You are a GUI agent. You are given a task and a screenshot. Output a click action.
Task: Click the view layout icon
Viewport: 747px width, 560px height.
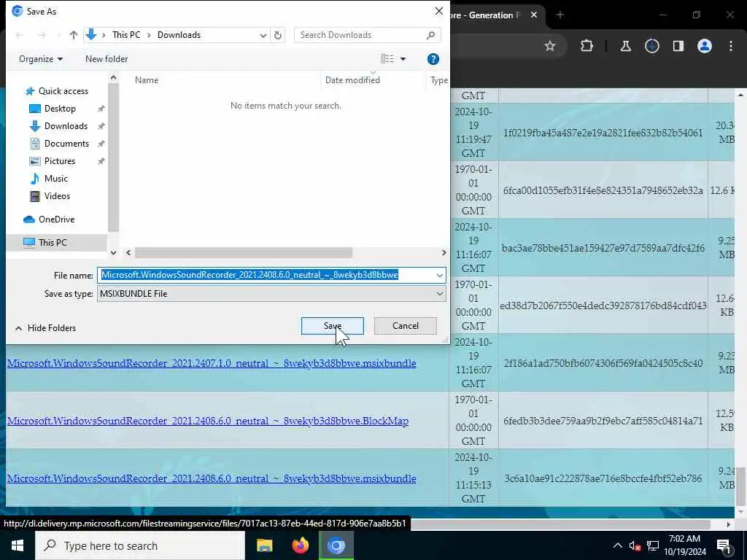click(x=387, y=59)
